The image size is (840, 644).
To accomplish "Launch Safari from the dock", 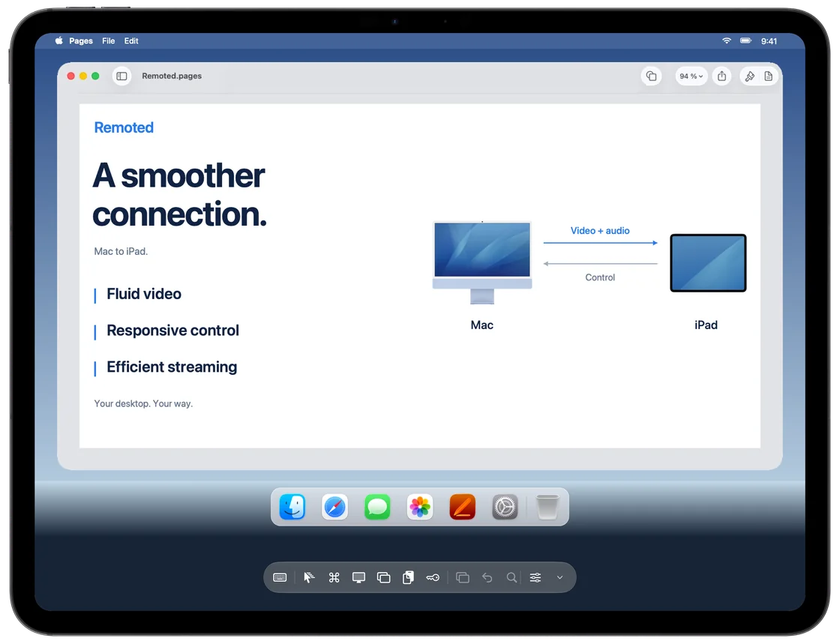I will [334, 506].
